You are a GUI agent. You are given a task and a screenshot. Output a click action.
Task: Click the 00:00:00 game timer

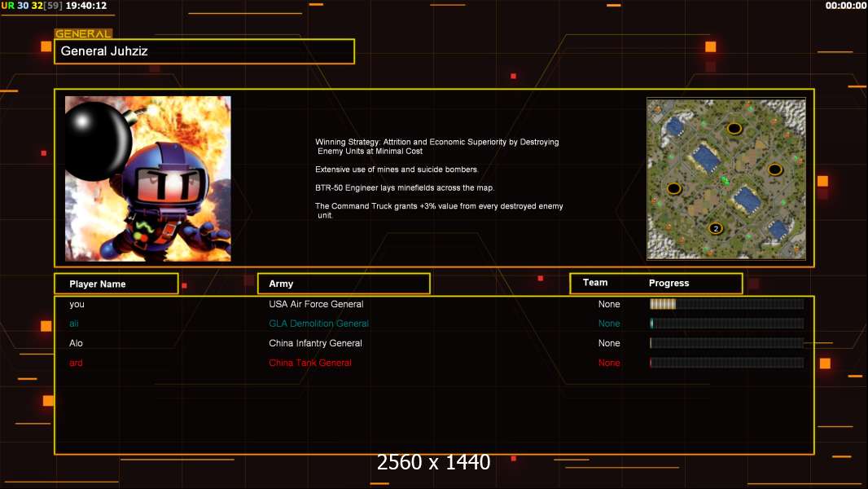click(x=846, y=6)
